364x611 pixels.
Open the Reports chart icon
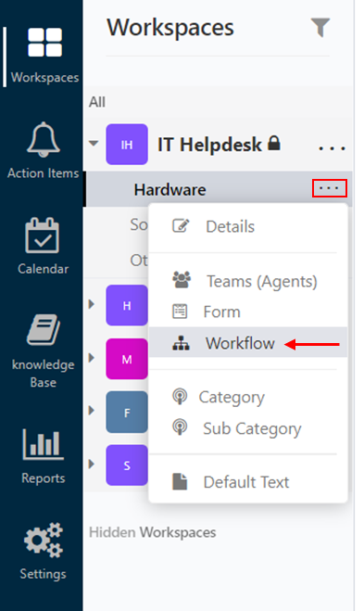pos(44,444)
